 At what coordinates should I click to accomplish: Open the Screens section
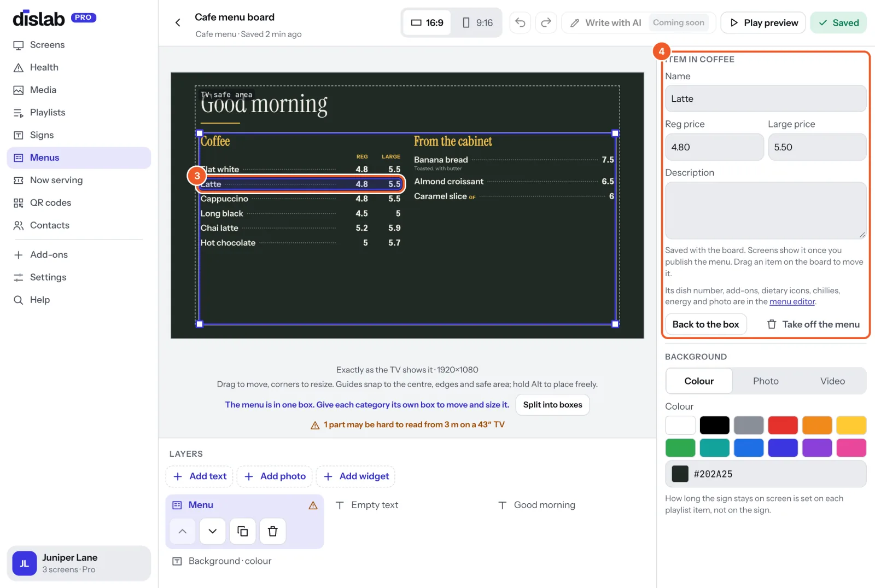point(79,45)
